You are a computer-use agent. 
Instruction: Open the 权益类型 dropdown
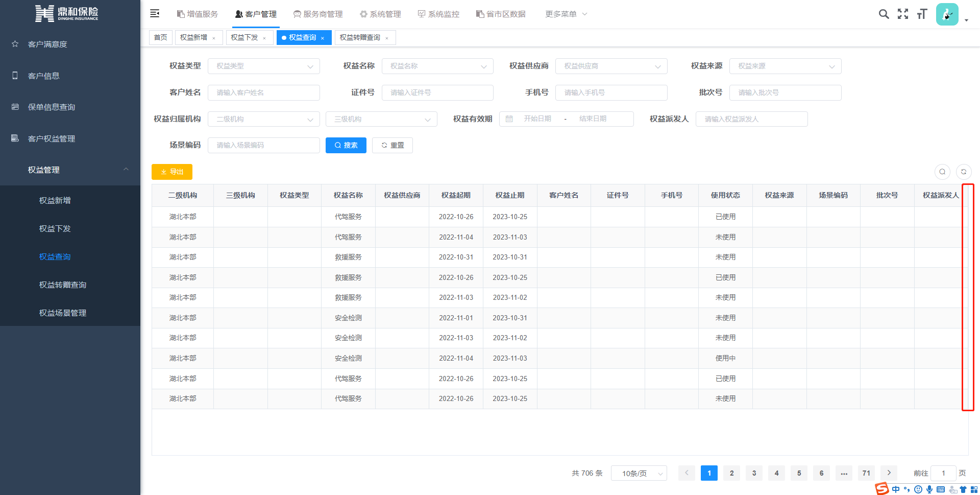264,66
